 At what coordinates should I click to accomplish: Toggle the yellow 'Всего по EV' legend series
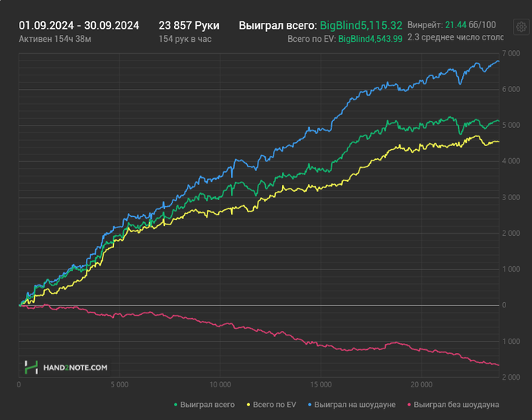coord(271,405)
